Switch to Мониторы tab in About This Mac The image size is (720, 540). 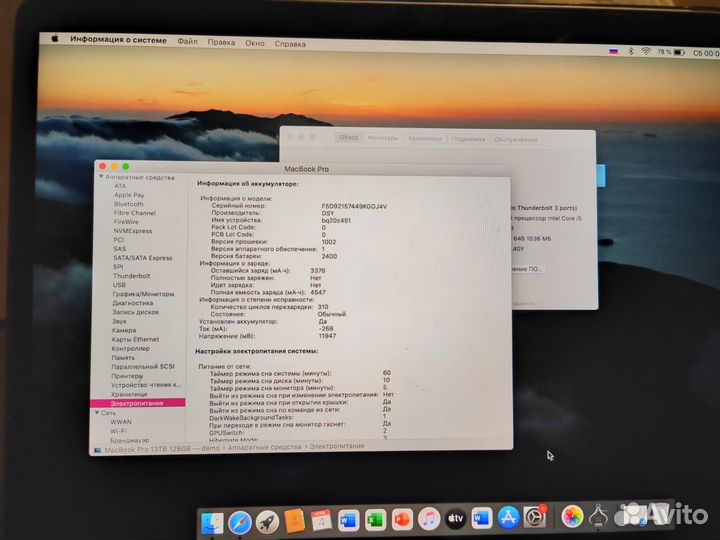click(383, 138)
